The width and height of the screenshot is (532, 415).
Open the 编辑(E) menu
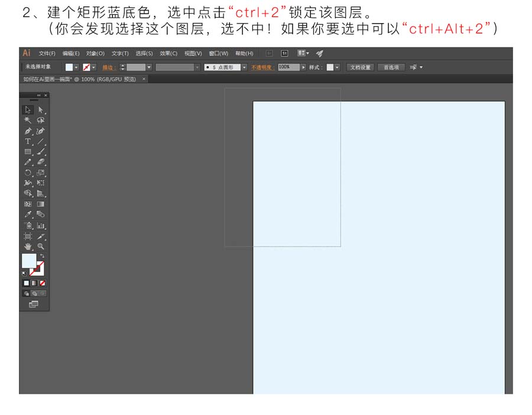coord(71,53)
